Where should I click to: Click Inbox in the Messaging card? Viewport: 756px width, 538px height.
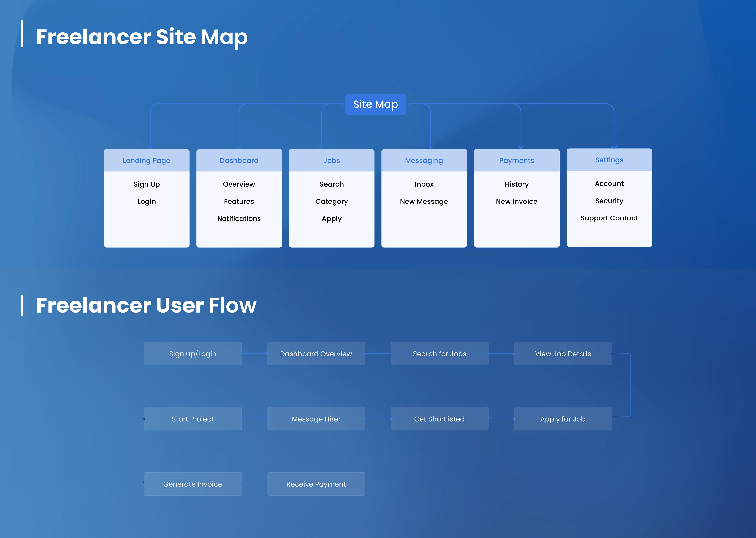[x=424, y=184]
